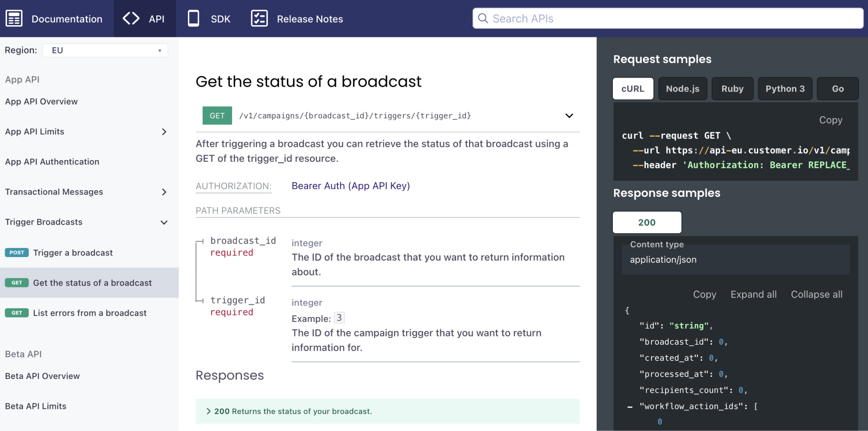Expand the App API Limits section
Viewport: 868px width, 431px height.
164,132
